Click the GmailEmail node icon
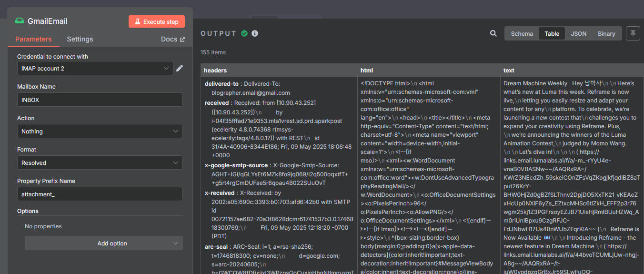Viewport: 644px width, 274px height. [x=19, y=21]
